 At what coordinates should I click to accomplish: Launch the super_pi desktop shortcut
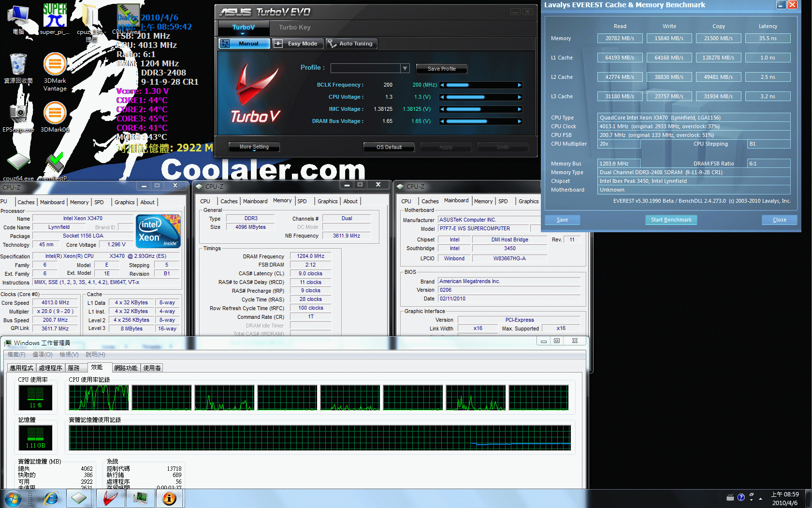pos(55,18)
